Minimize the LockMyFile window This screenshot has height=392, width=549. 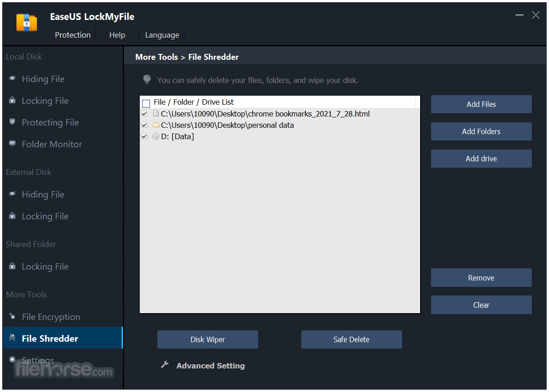pos(520,15)
